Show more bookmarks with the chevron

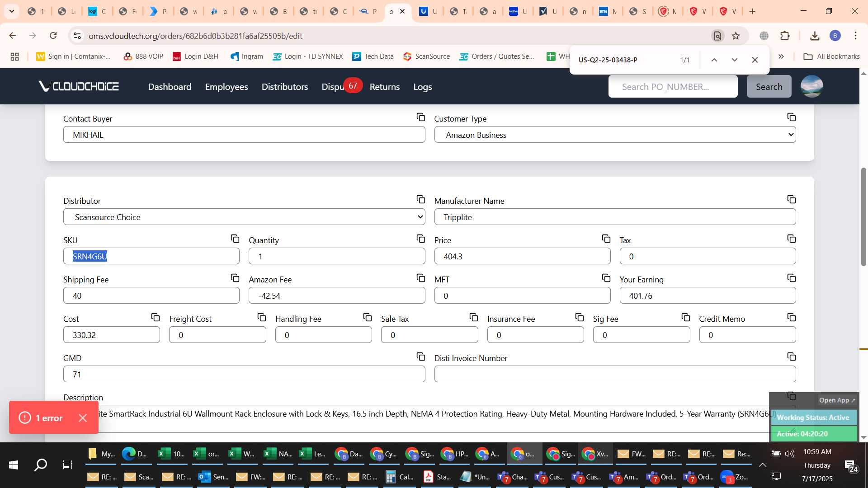[781, 56]
